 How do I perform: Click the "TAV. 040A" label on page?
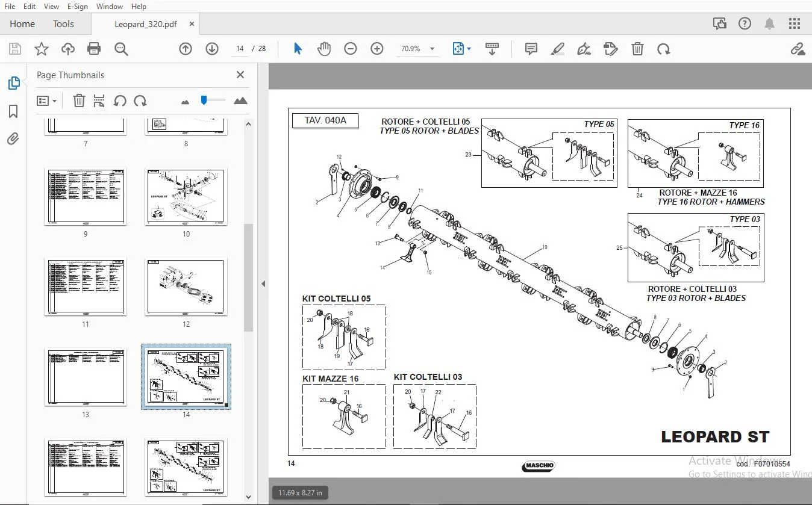point(325,120)
